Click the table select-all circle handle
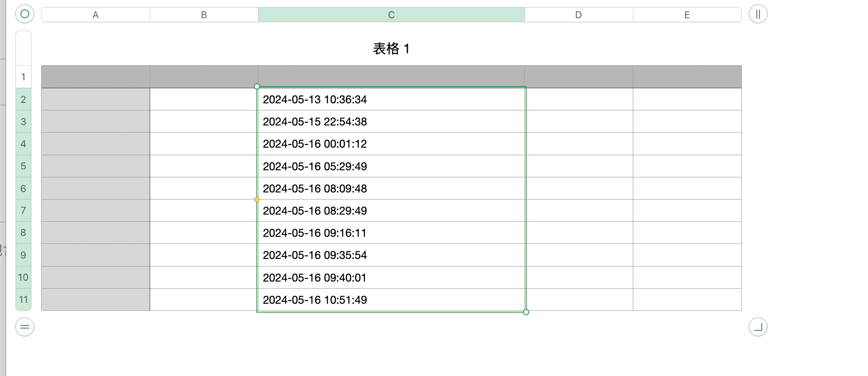868x376 pixels. click(x=25, y=14)
